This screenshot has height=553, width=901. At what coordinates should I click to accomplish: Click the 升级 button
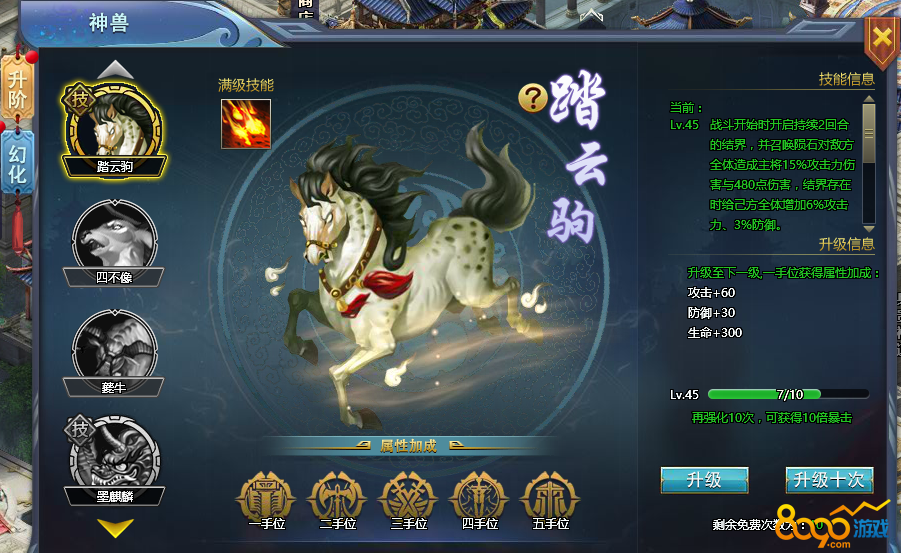tap(704, 480)
